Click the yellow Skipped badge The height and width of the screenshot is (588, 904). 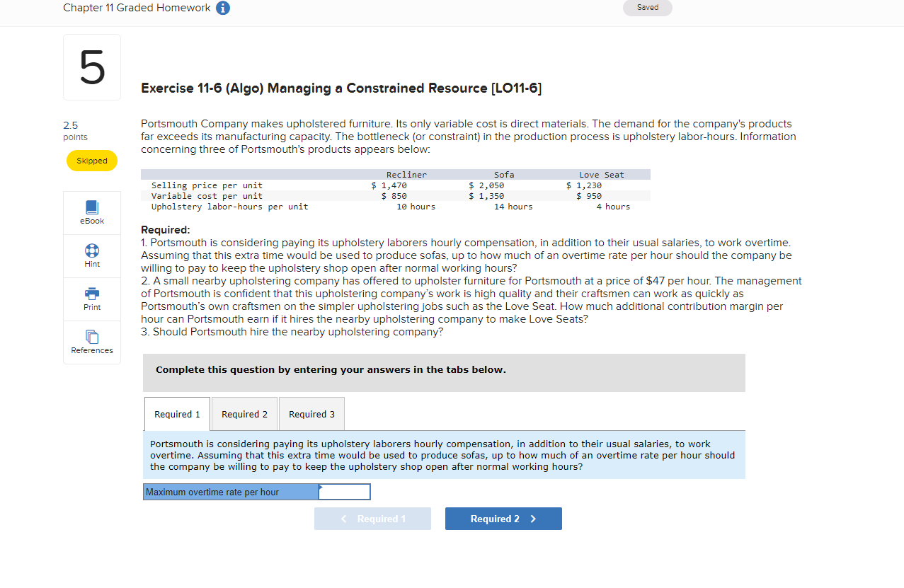[92, 161]
